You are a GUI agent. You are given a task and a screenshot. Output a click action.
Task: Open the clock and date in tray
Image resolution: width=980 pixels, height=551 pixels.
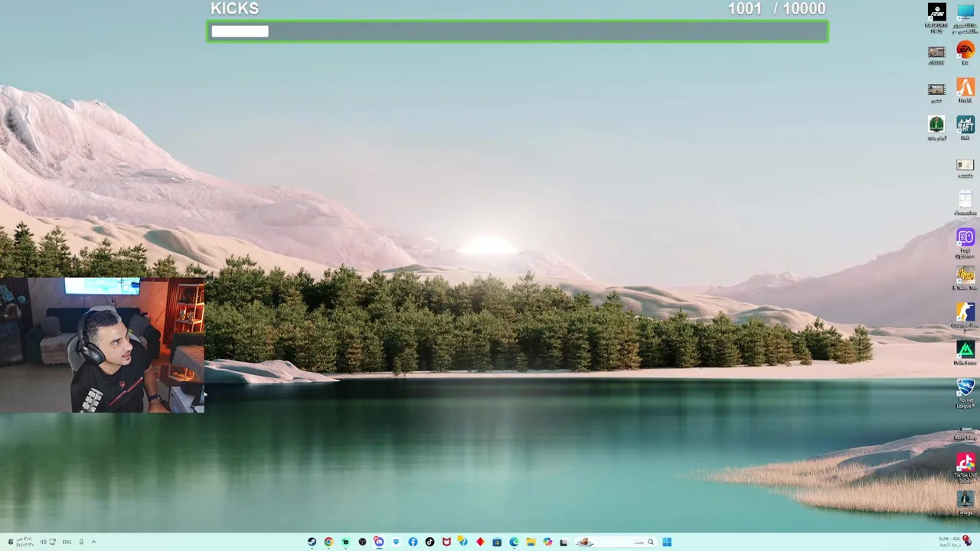tap(25, 542)
